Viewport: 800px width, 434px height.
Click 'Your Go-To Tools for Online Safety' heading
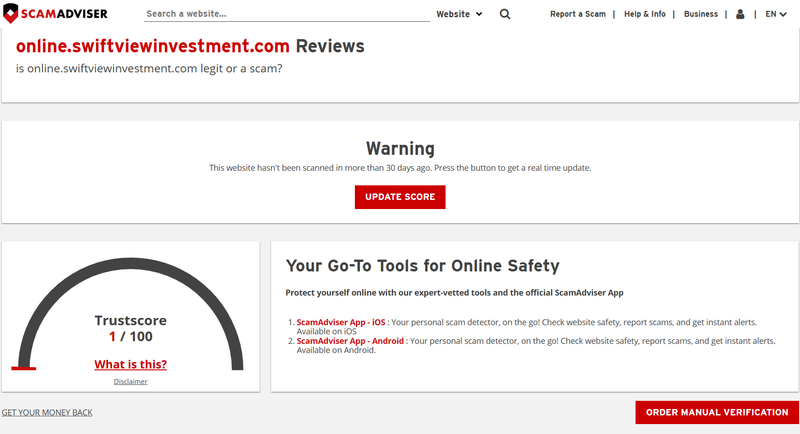coord(422,265)
